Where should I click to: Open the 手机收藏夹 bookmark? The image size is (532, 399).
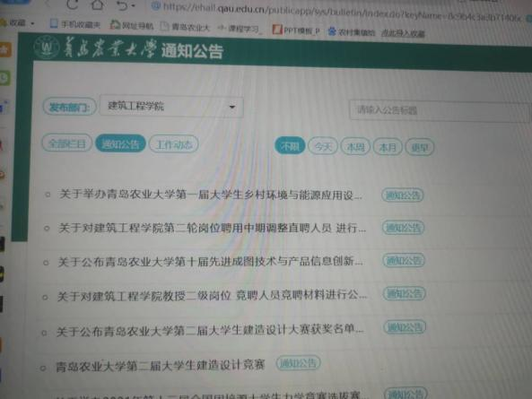click(x=75, y=24)
